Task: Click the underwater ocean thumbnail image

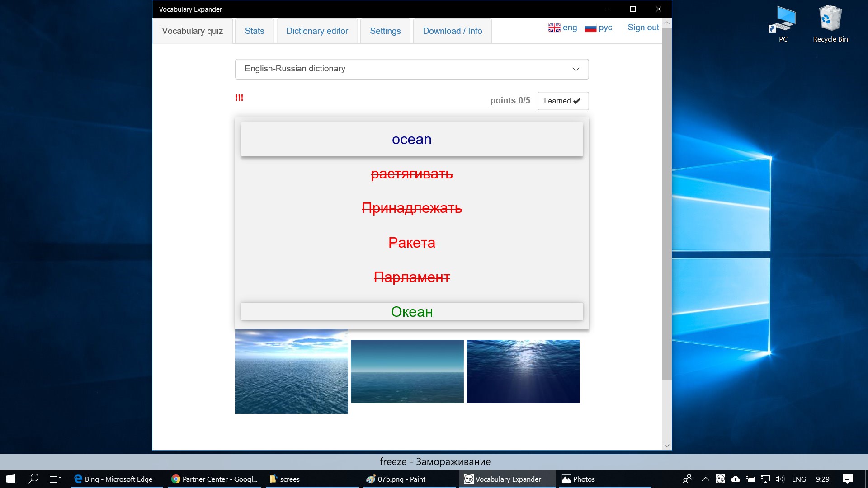Action: [x=523, y=371]
